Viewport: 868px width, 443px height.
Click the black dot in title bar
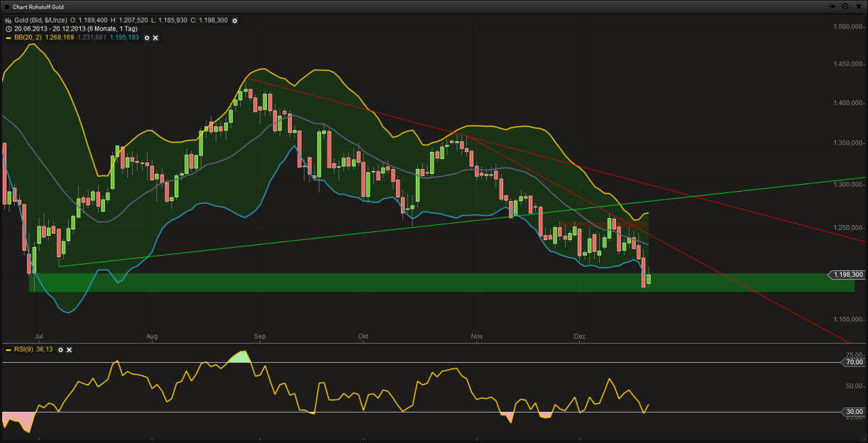tap(6, 6)
